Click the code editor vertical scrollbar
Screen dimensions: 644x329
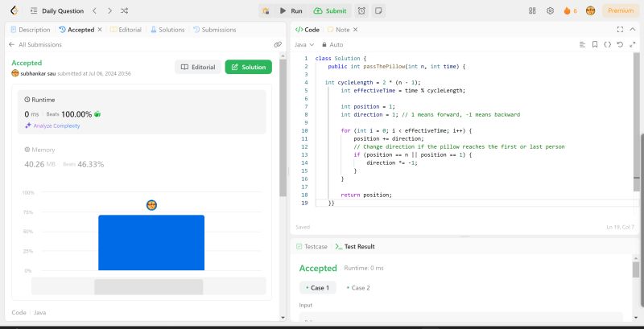tap(636, 121)
